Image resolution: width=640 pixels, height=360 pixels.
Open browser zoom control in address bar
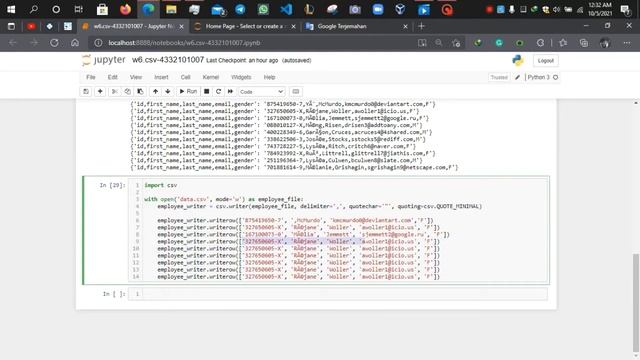439,43
